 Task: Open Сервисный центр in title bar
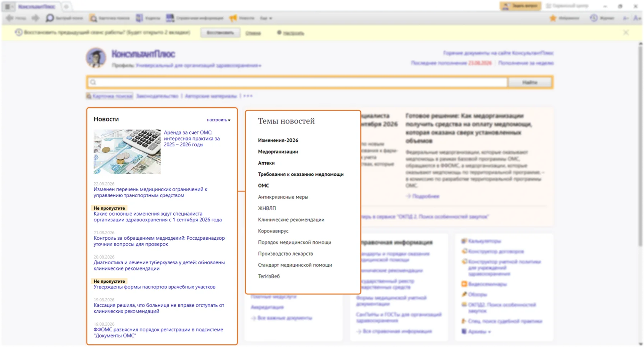coord(567,6)
